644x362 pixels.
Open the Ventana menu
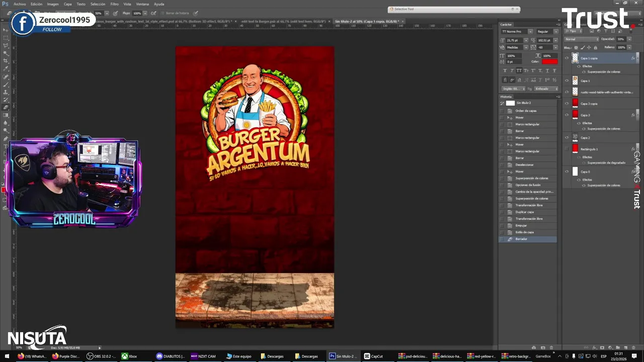coord(142,4)
